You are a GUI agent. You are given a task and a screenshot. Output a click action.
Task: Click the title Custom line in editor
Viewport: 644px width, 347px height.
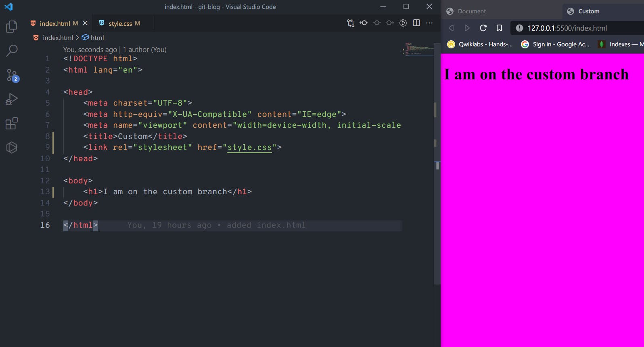click(135, 137)
